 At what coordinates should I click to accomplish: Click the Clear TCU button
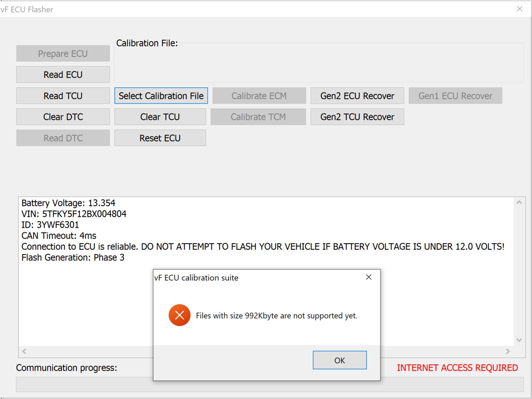tap(160, 117)
